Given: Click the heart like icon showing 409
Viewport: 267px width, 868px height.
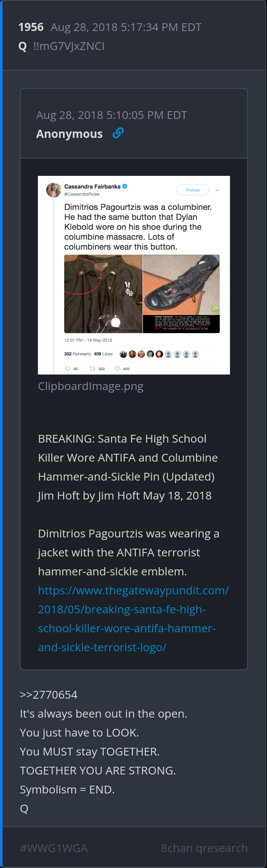Looking at the screenshot, I should [x=117, y=368].
